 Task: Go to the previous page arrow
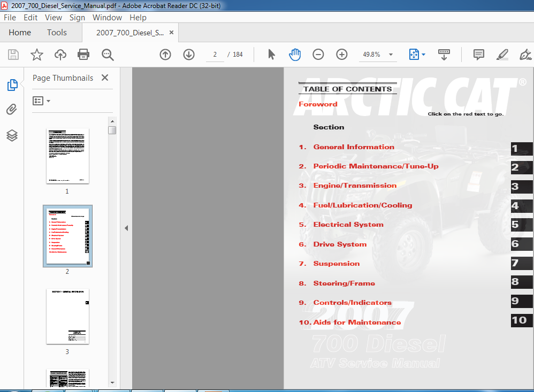point(165,55)
